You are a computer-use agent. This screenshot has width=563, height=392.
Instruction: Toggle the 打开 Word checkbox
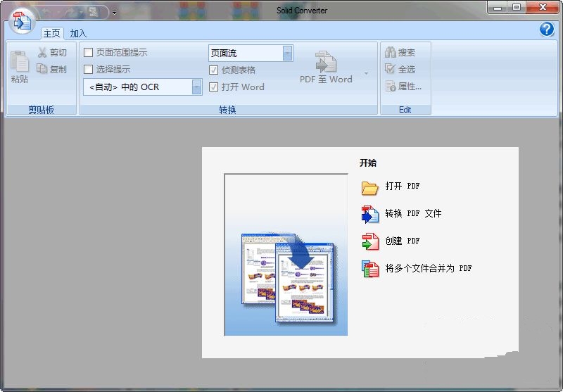214,87
